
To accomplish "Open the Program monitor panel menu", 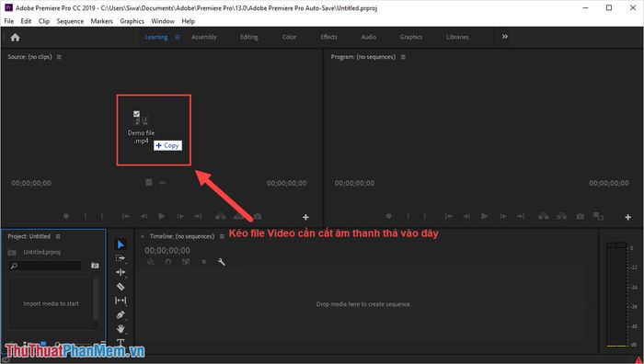I will (x=403, y=57).
